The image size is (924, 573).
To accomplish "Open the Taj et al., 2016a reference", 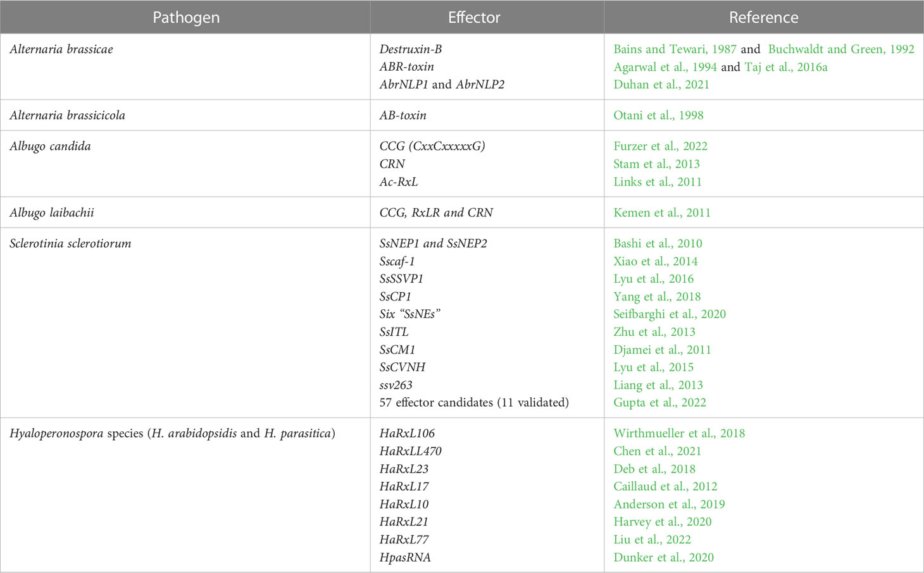I will click(x=786, y=67).
